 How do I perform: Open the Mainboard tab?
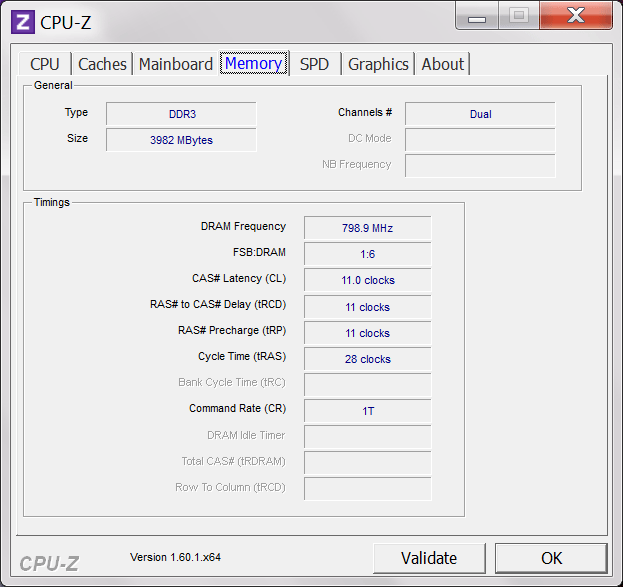pyautogui.click(x=176, y=64)
